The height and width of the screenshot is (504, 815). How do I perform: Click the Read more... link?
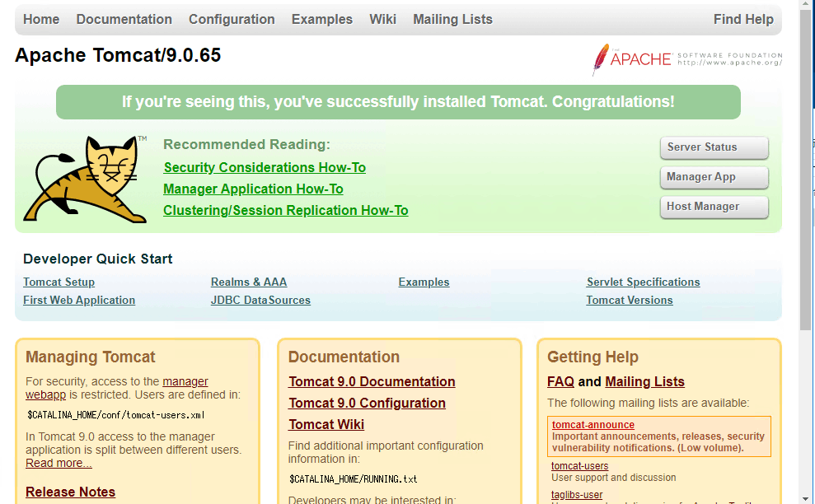[59, 463]
